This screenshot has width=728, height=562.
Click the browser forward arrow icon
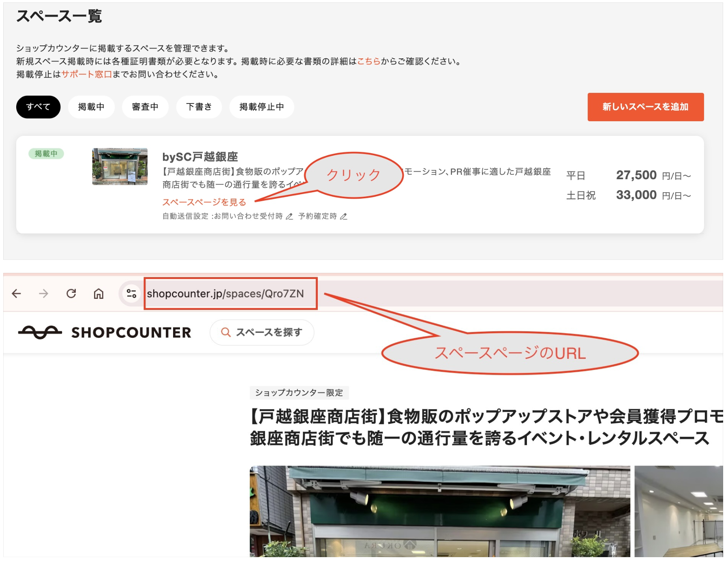43,294
